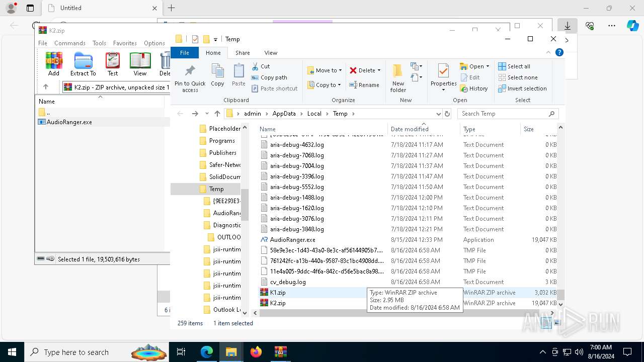Switch to the View ribbon tab
This screenshot has height=362, width=644.
[x=271, y=53]
